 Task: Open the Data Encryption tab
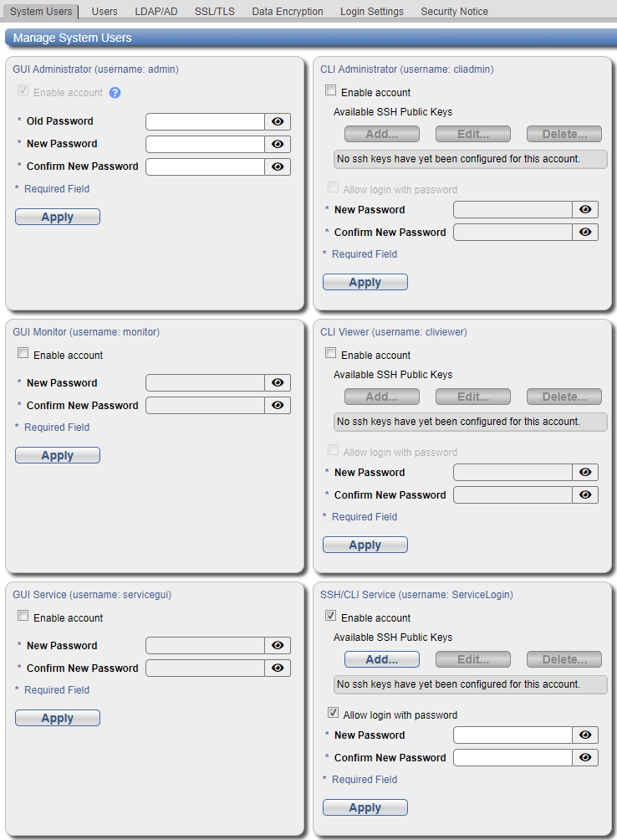tap(288, 12)
